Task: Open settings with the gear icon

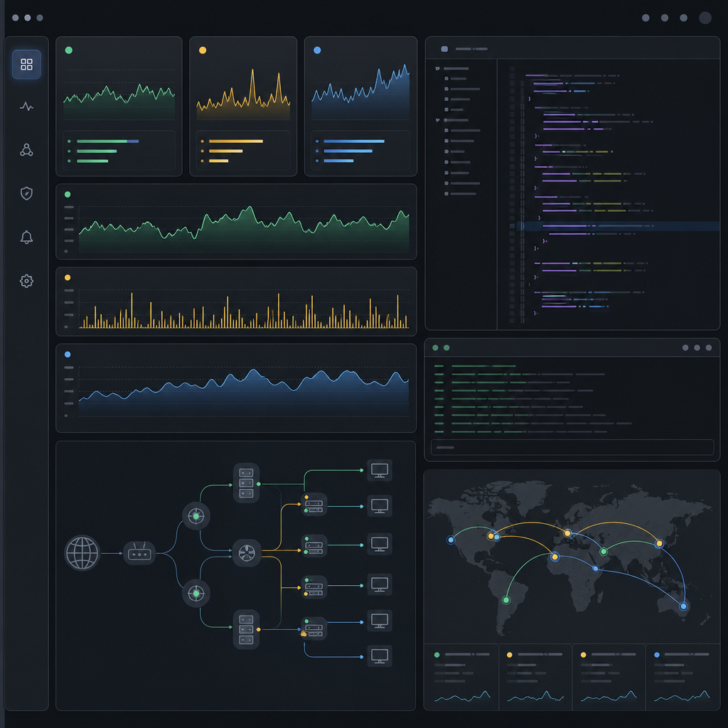Action: tap(26, 281)
